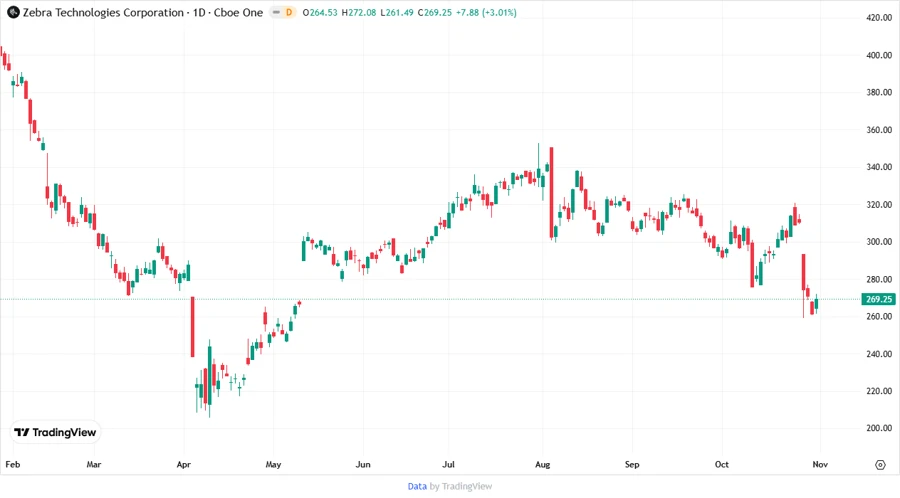
Task: Click the 260.00 price axis label
Action: (879, 316)
